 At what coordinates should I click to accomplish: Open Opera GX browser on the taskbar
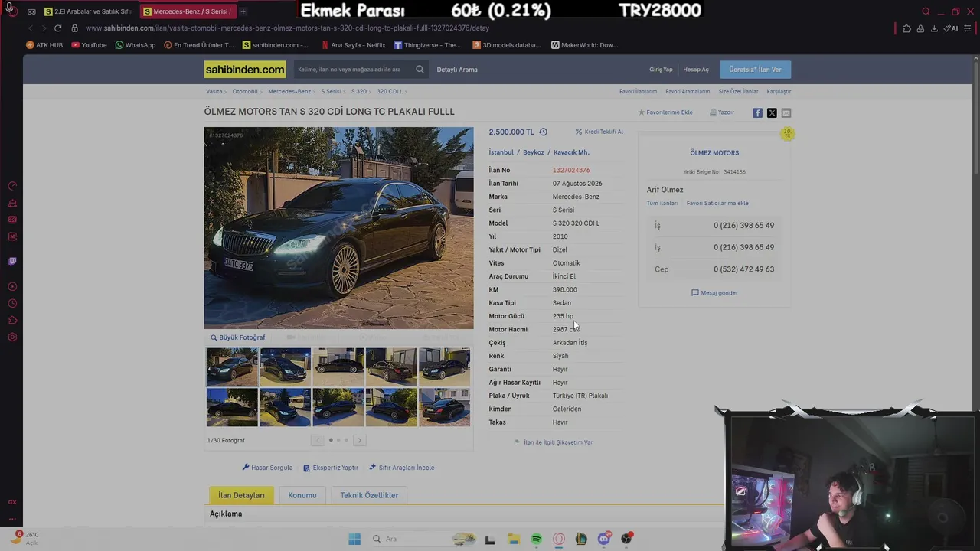tap(559, 539)
